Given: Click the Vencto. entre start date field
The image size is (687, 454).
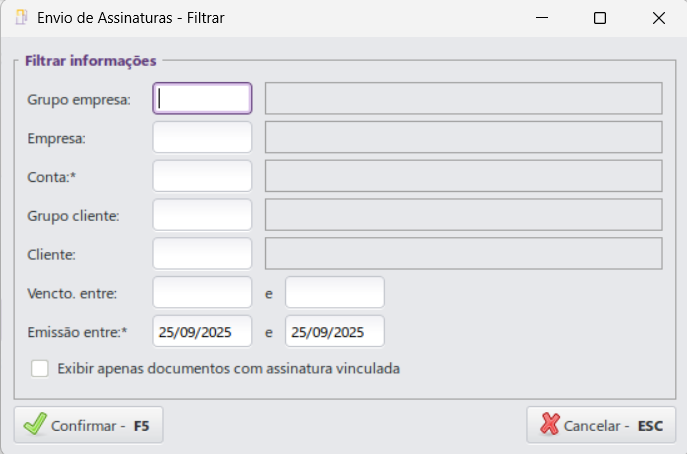Looking at the screenshot, I should point(202,292).
